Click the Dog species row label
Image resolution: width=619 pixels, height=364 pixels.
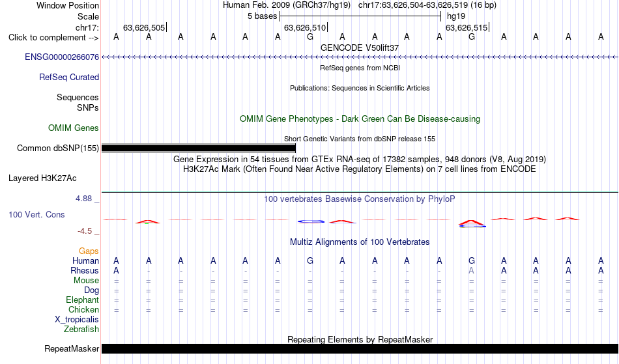(92, 290)
